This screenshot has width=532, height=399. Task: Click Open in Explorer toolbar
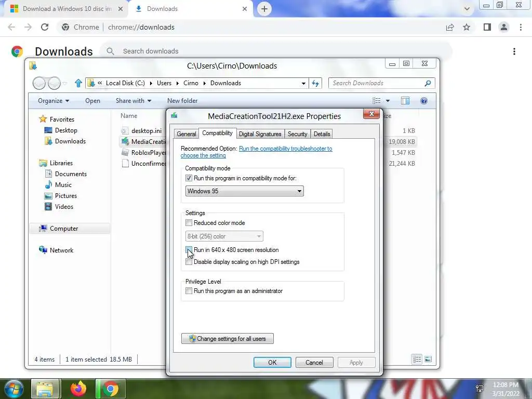click(92, 101)
